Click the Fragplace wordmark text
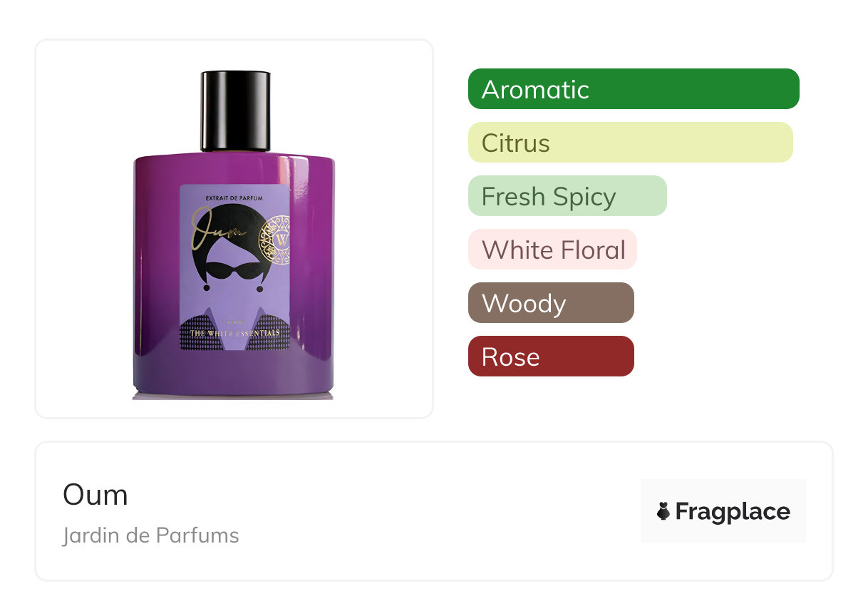 click(x=733, y=512)
